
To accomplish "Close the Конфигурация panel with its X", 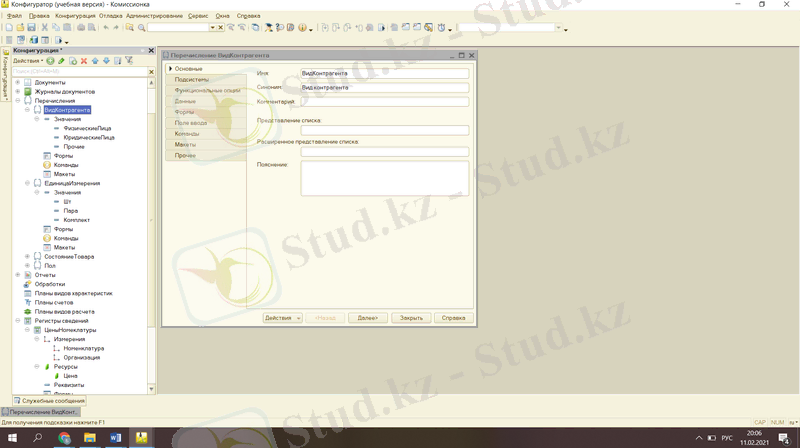I will 151,51.
